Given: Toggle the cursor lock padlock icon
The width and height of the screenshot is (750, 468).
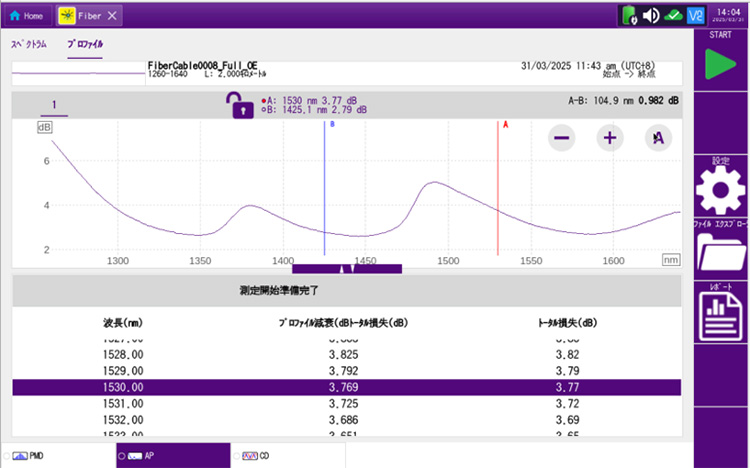Looking at the screenshot, I should click(242, 106).
